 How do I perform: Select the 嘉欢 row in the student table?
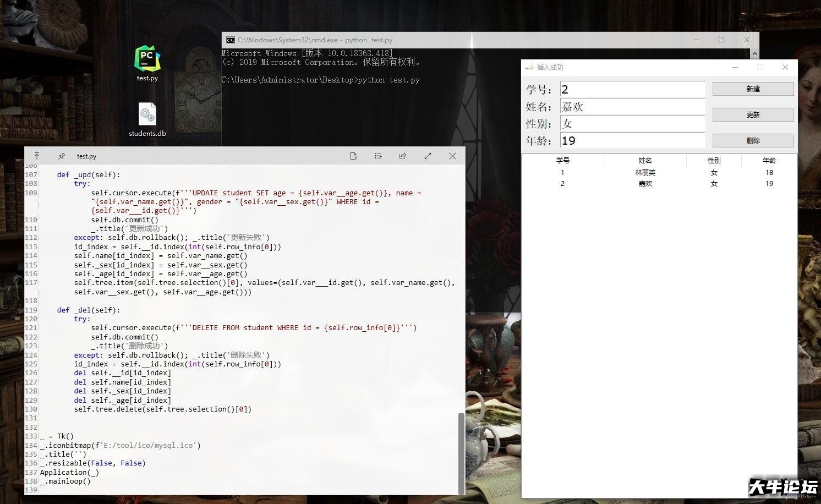(659, 184)
